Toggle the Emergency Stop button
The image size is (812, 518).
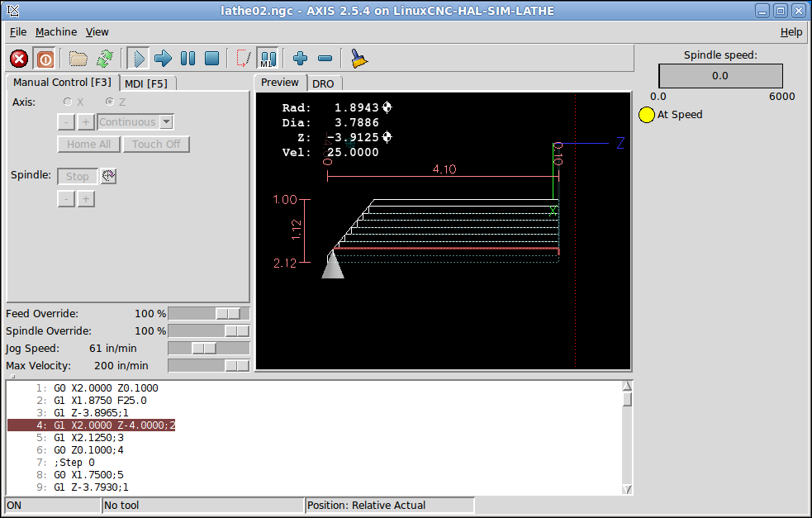coord(19,59)
